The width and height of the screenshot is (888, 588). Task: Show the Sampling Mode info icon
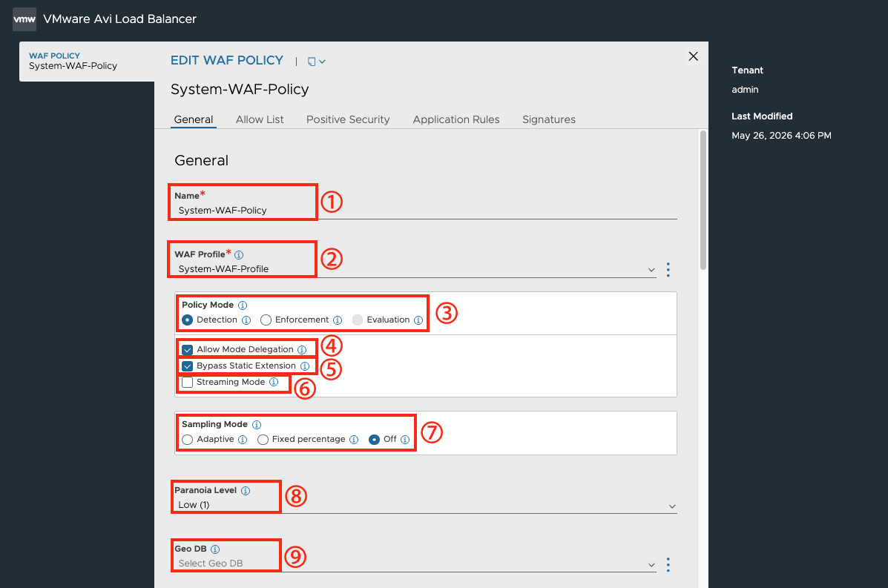[257, 424]
